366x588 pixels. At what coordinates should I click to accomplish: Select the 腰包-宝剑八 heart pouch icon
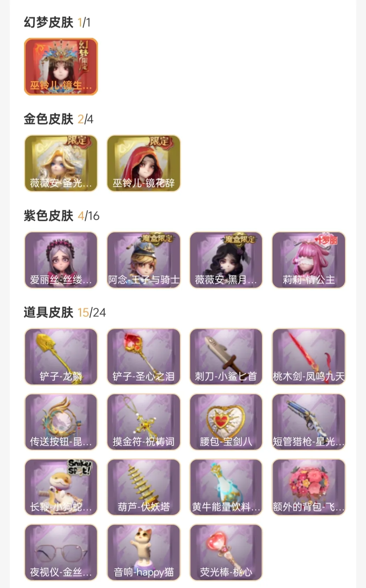tap(226, 422)
